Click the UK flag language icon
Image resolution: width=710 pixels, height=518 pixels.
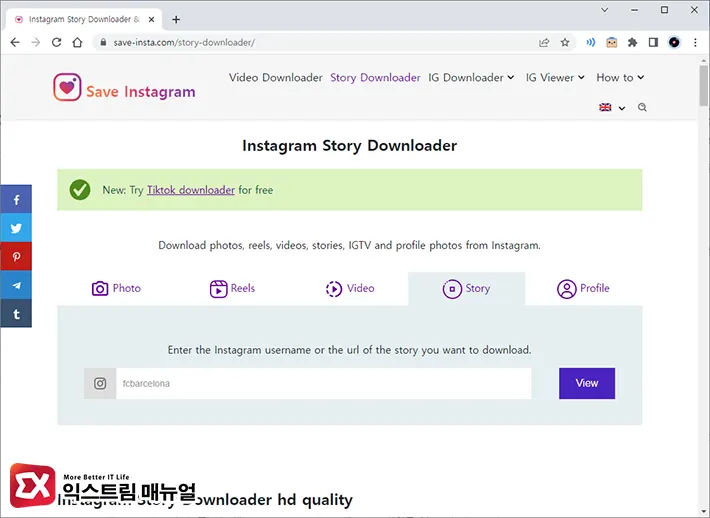pos(605,107)
